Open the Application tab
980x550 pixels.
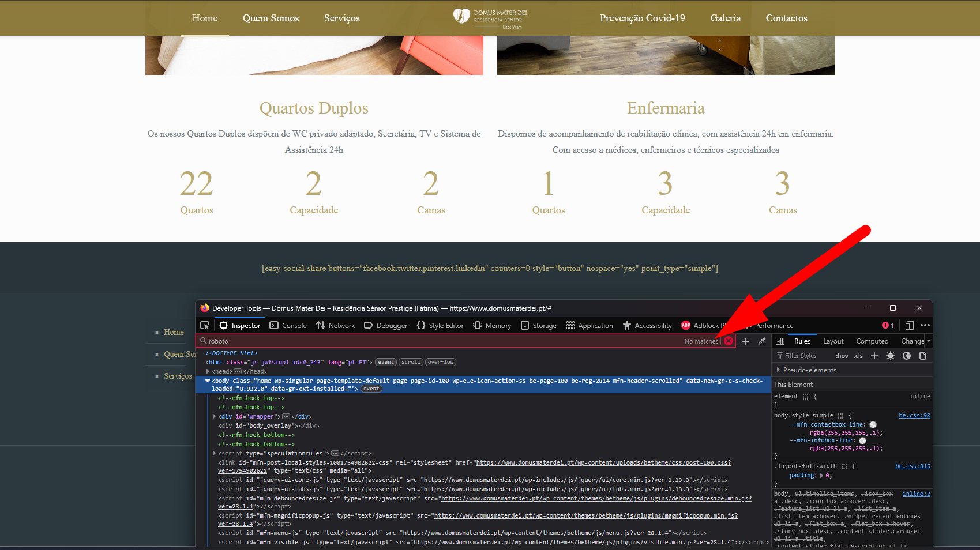[589, 326]
